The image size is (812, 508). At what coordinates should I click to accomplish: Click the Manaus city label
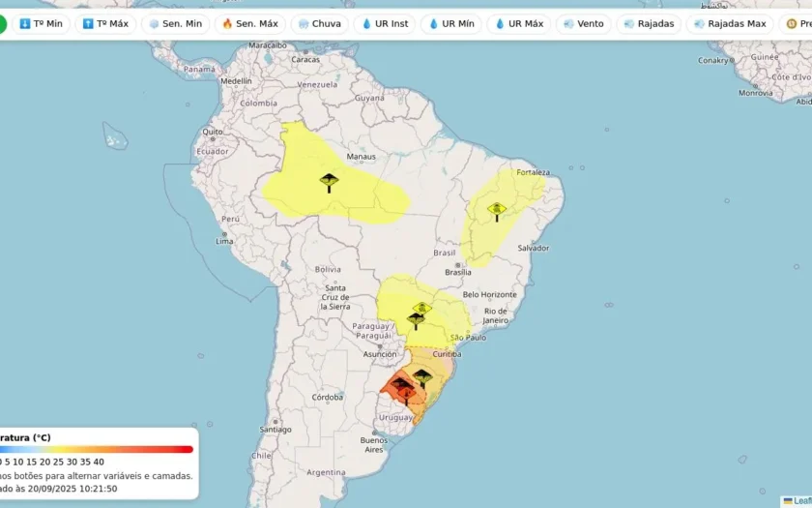coord(361,157)
